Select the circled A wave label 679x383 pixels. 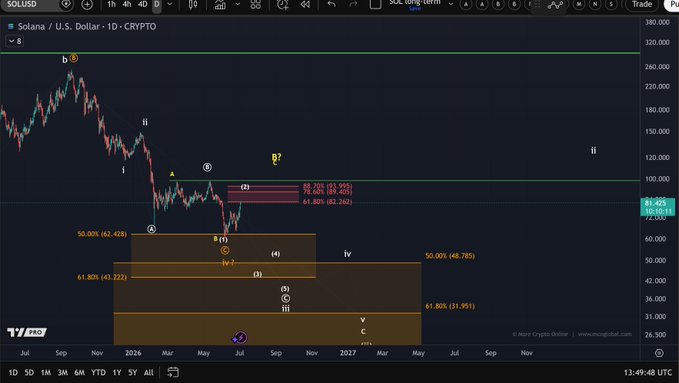tap(151, 229)
